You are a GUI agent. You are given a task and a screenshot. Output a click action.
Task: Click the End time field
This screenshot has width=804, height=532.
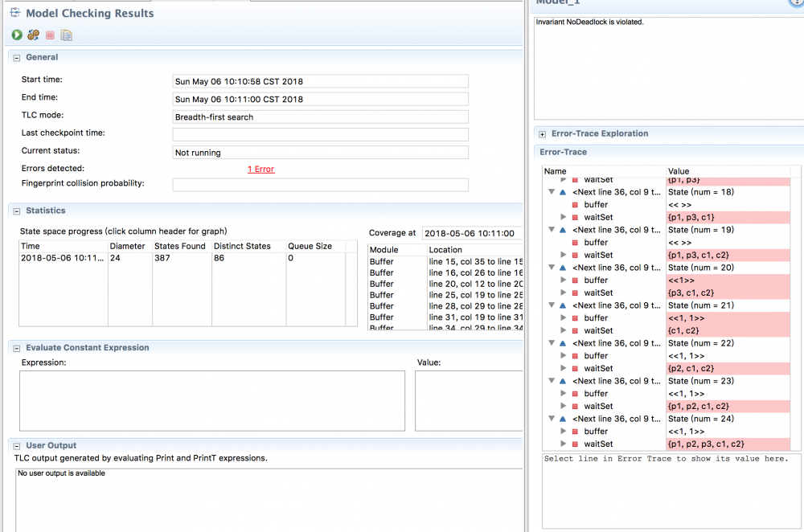321,100
